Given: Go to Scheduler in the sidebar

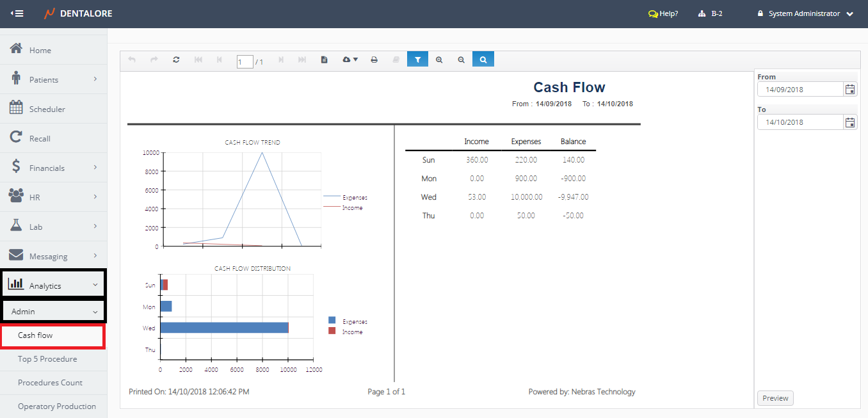Looking at the screenshot, I should coord(47,109).
